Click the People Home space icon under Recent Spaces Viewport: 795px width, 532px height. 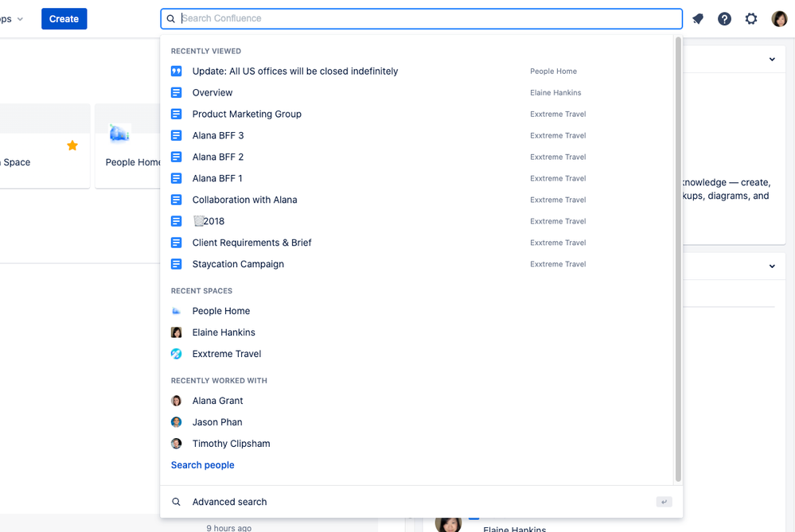coord(176,310)
